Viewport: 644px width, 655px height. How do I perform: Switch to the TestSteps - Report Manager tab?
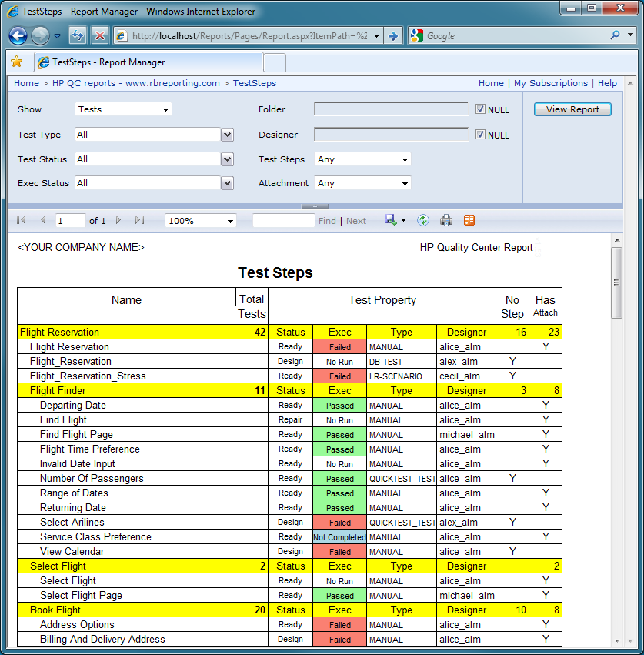138,62
